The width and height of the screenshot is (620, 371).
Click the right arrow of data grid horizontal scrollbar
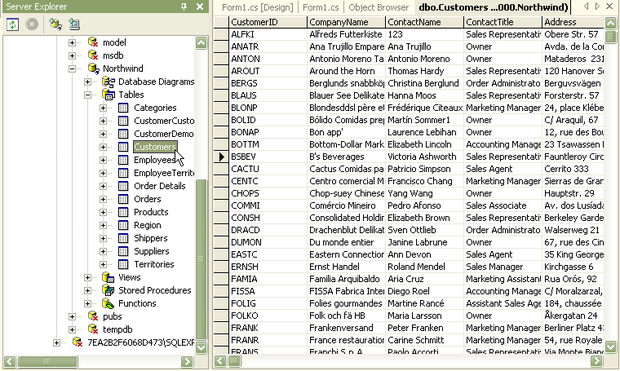pyautogui.click(x=596, y=361)
